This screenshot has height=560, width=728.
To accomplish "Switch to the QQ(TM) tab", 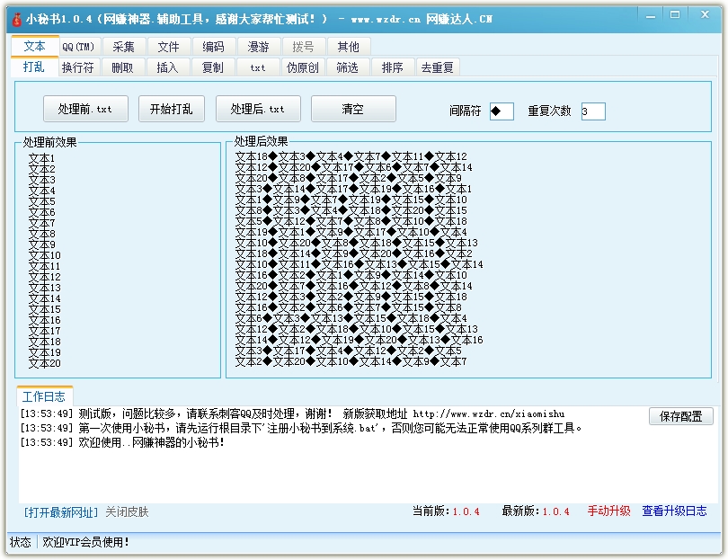I will 78,47.
